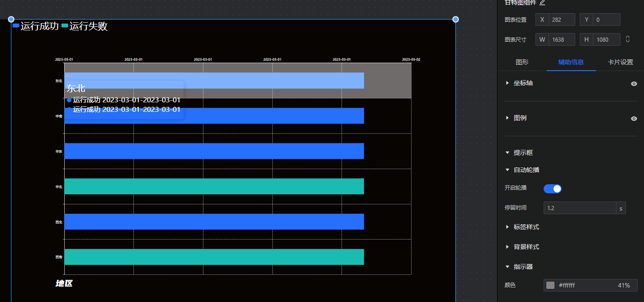644x302 pixels.
Task: Open the indicator color swatch picker
Action: coord(550,285)
